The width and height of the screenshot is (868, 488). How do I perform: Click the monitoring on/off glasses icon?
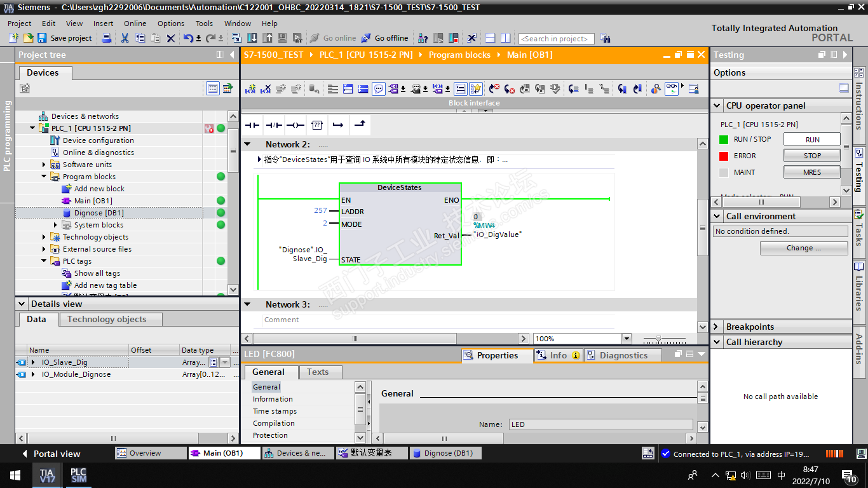click(672, 89)
